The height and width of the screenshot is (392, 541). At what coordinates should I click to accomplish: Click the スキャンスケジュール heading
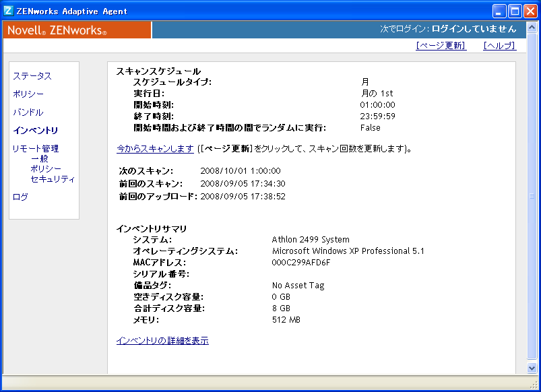[158, 71]
